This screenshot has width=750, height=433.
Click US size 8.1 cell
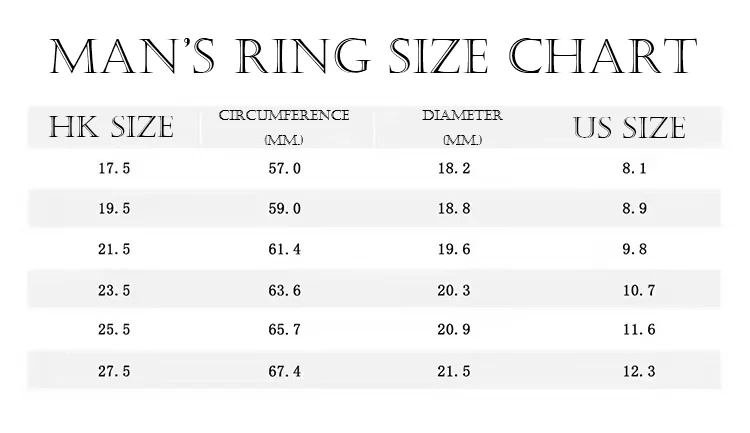tap(634, 168)
